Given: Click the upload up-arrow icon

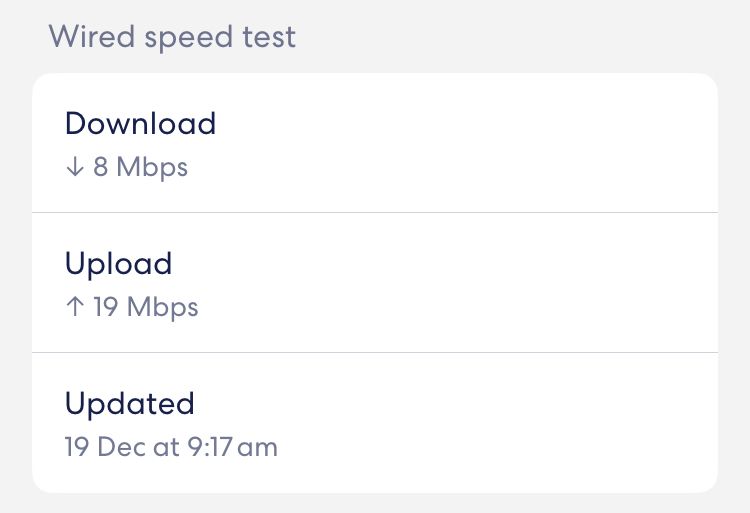Looking at the screenshot, I should pos(74,307).
